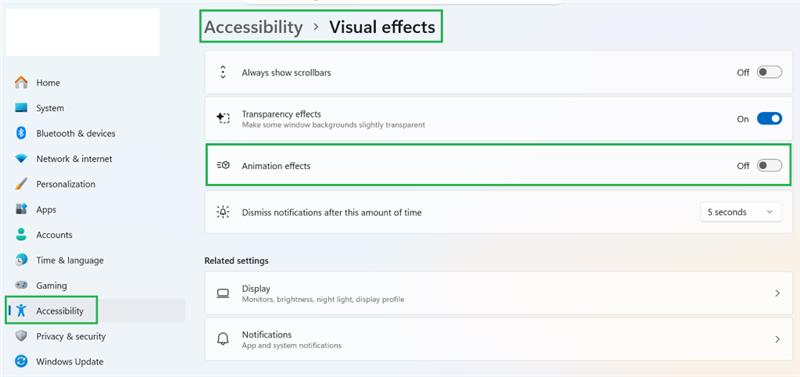This screenshot has width=800, height=377.
Task: Go back to Accessibility via breadcrumb
Action: (254, 27)
